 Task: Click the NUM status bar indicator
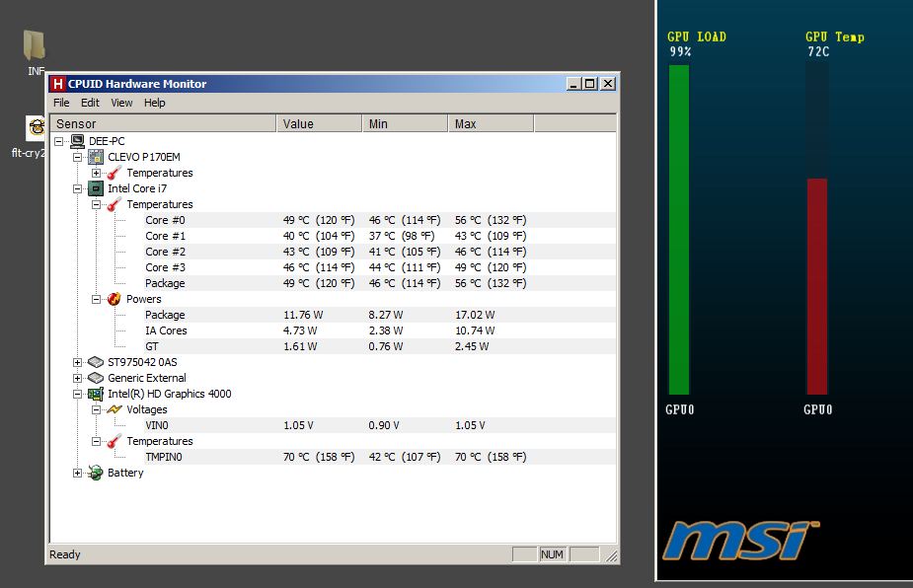coord(552,554)
